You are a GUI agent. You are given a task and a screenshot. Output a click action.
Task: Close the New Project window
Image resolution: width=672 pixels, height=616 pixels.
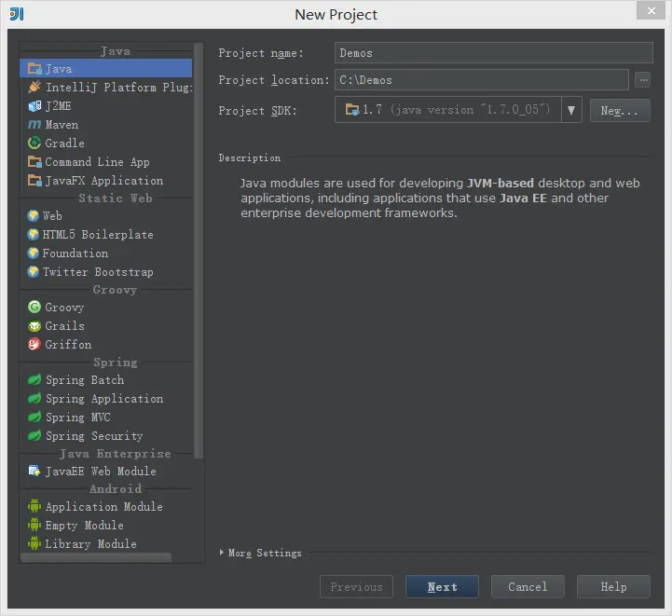(x=651, y=10)
